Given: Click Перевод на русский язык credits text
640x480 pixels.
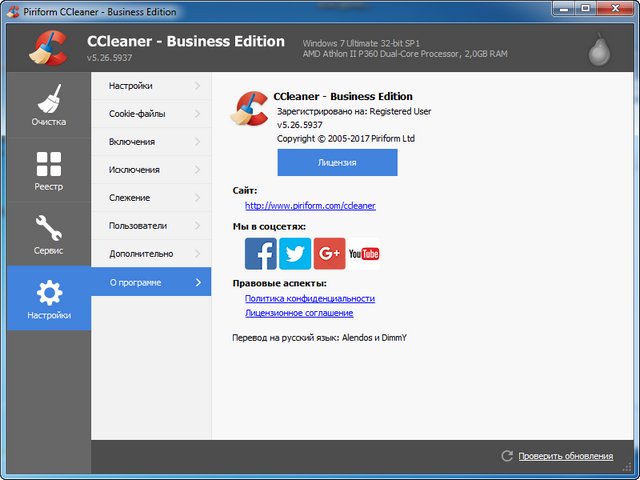Looking at the screenshot, I should click(320, 338).
